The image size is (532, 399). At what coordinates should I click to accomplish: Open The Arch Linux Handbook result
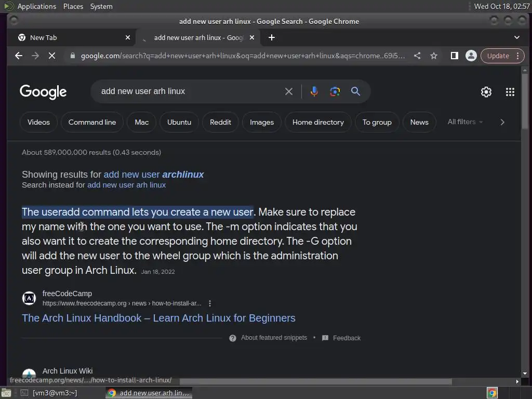[x=158, y=318]
